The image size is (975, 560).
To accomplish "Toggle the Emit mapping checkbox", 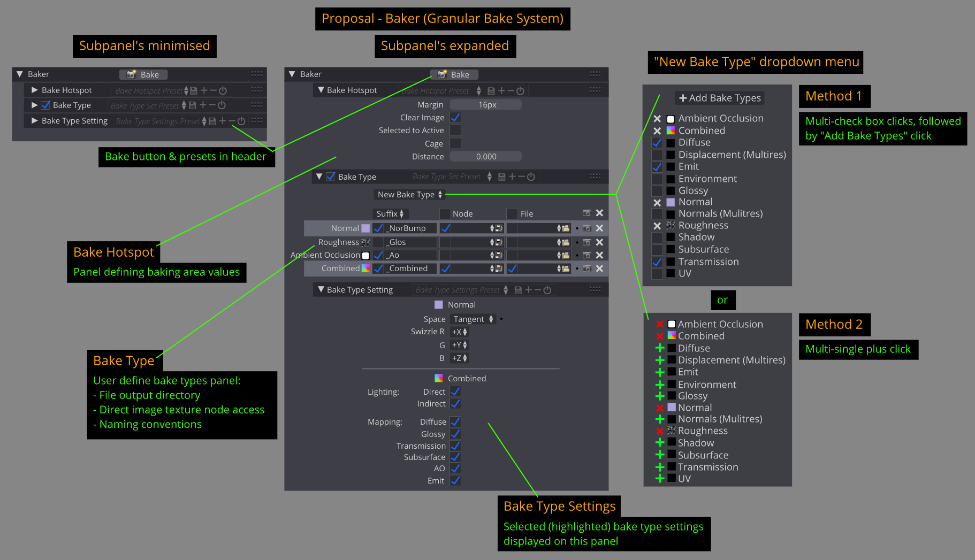I will (x=455, y=481).
